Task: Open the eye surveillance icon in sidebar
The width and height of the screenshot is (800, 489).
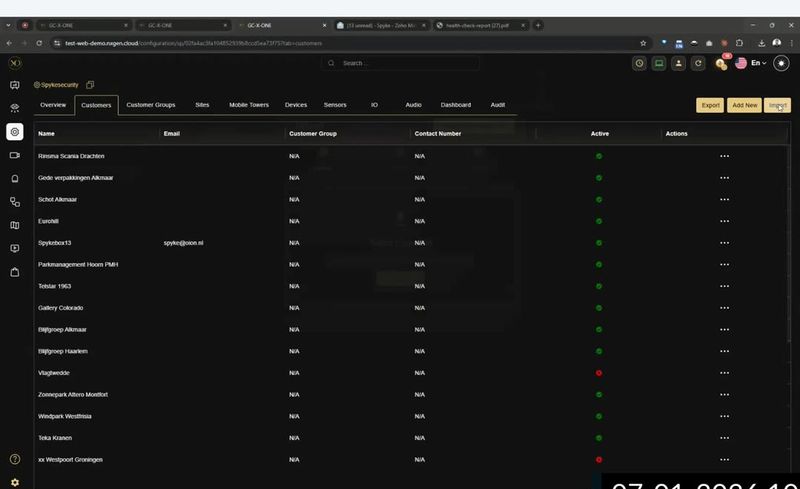Action: click(15, 108)
